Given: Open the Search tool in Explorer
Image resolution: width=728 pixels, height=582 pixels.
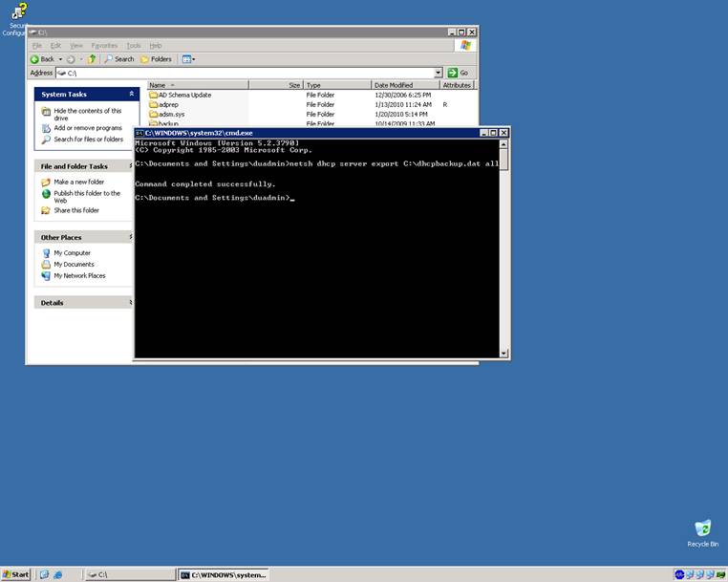Looking at the screenshot, I should click(x=119, y=59).
